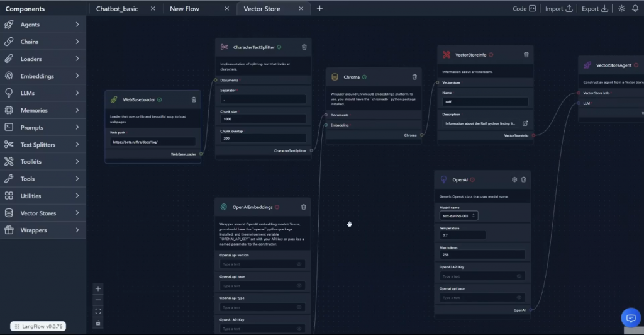Click the Wrappers gift icon
Screen dimensions: 644x335
pos(9,230)
